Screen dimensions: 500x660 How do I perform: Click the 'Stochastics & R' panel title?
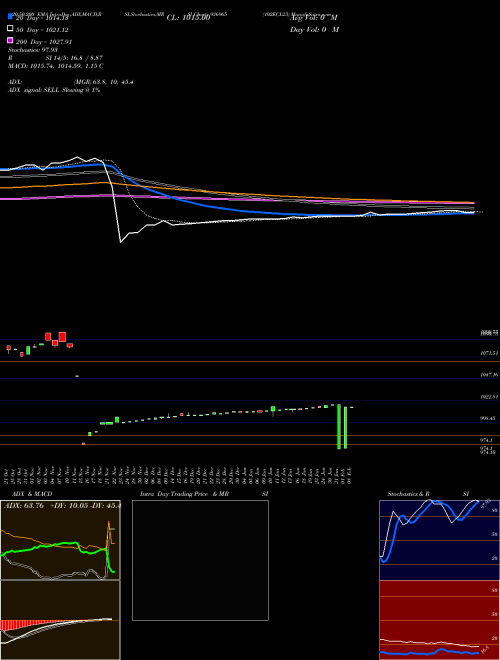[x=409, y=494]
